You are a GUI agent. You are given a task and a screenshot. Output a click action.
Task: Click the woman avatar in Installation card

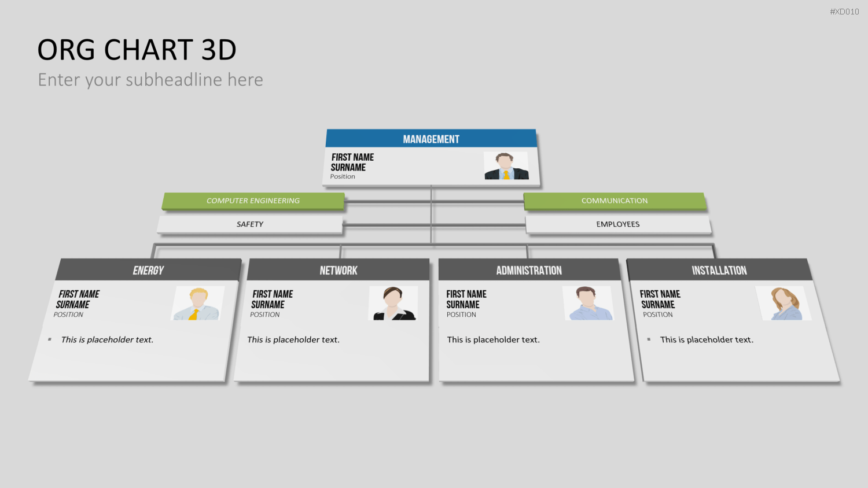[784, 304]
